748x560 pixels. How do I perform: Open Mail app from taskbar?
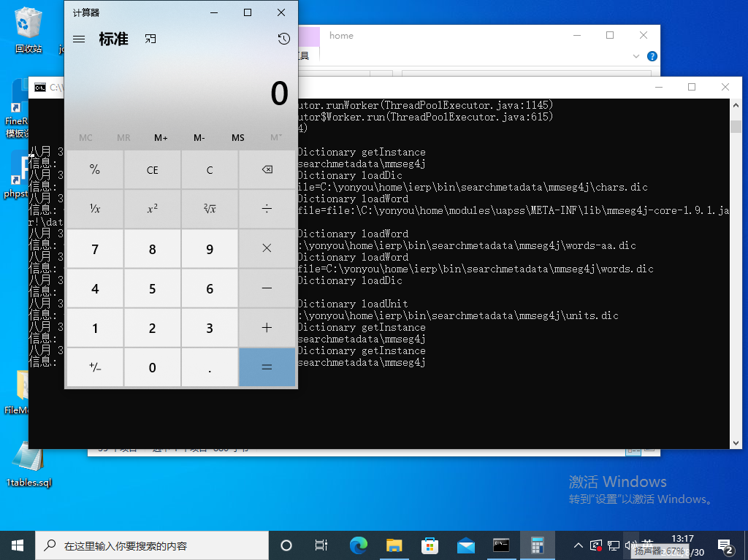tap(465, 545)
